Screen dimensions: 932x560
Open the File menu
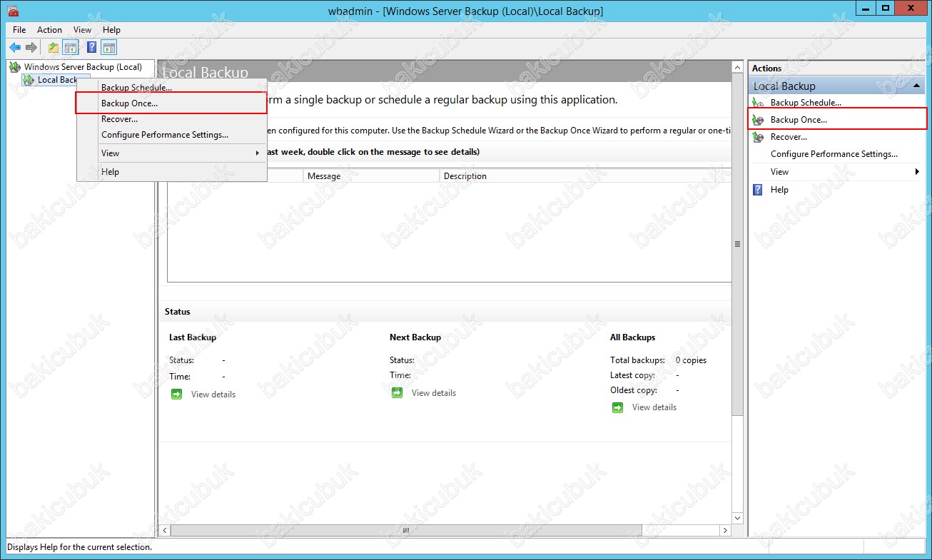click(19, 30)
